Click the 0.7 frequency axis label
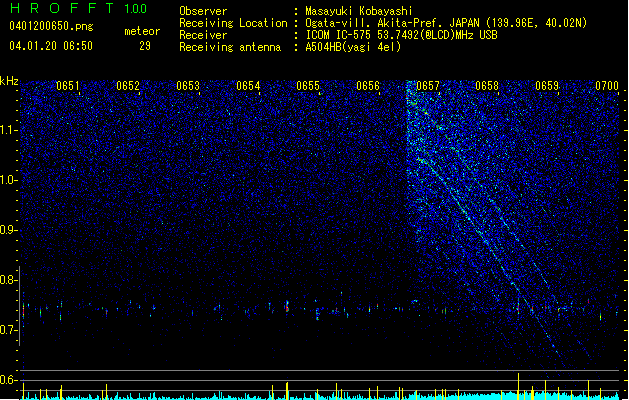 point(8,330)
